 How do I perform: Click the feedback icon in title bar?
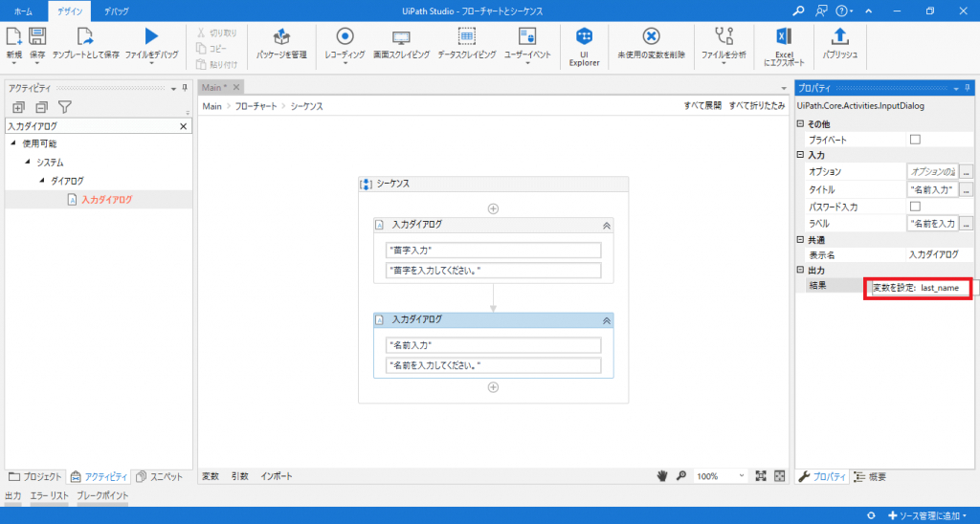(821, 11)
